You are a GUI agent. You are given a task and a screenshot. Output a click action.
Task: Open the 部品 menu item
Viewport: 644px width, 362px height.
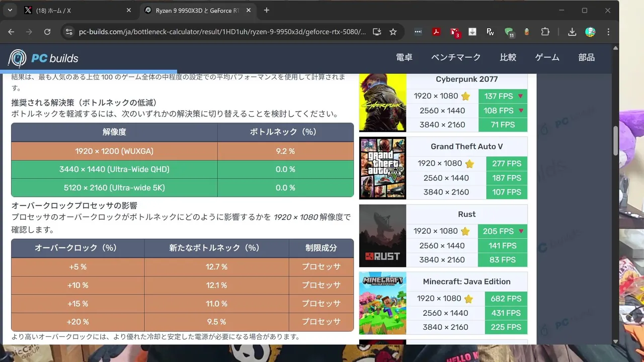pyautogui.click(x=587, y=57)
